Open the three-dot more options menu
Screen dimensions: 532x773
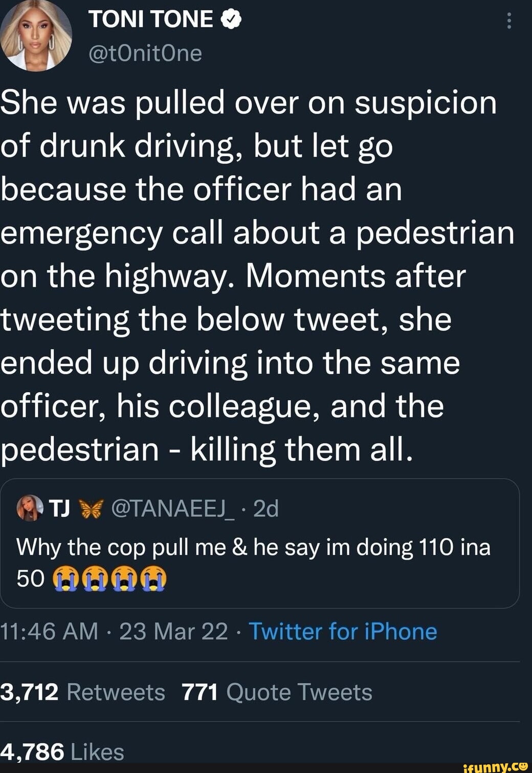(x=508, y=21)
